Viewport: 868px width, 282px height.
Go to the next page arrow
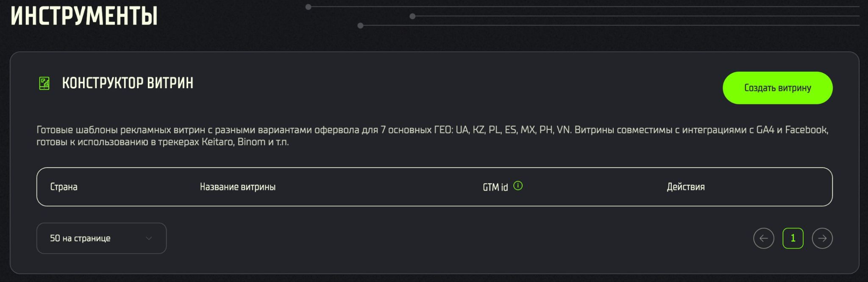coord(822,238)
